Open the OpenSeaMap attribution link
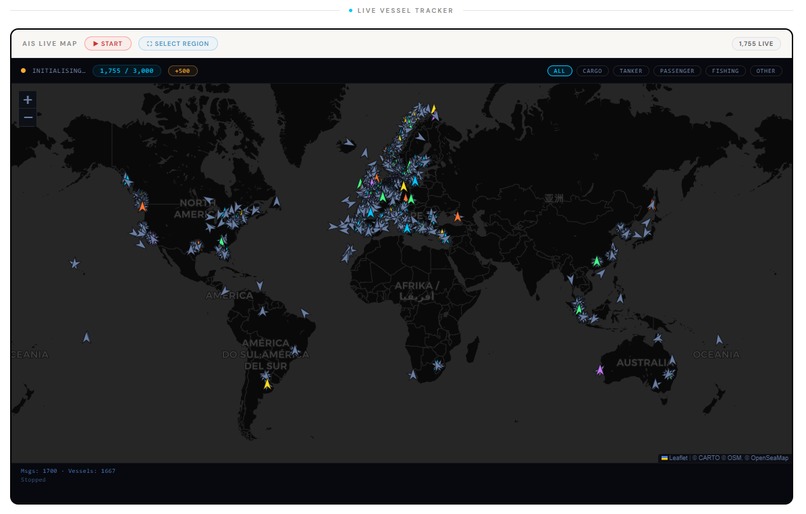 (x=769, y=458)
